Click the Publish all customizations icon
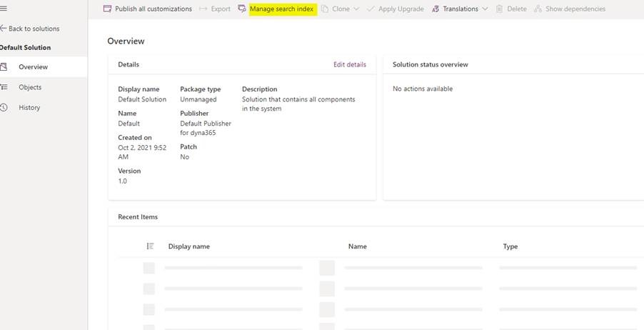644x330 pixels. pos(108,9)
